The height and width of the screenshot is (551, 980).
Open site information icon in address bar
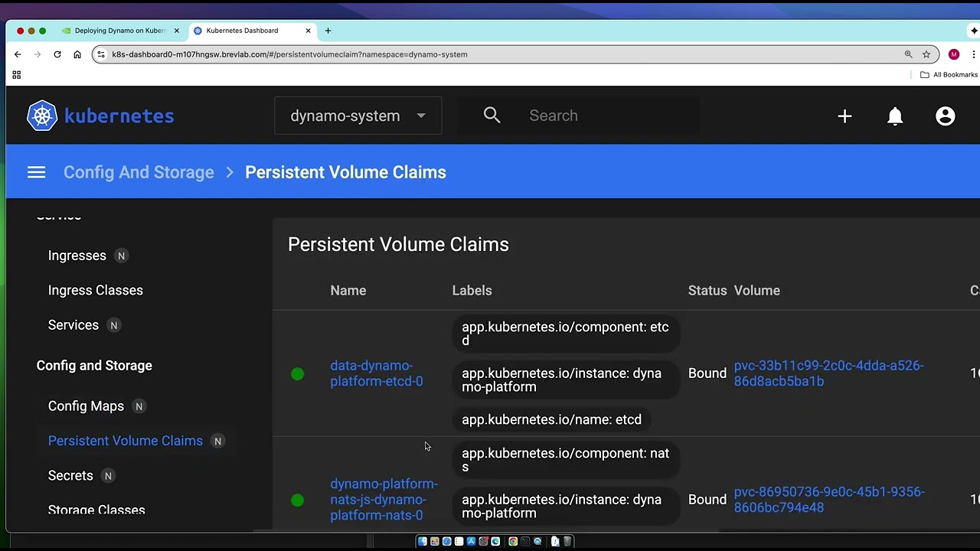click(x=101, y=54)
